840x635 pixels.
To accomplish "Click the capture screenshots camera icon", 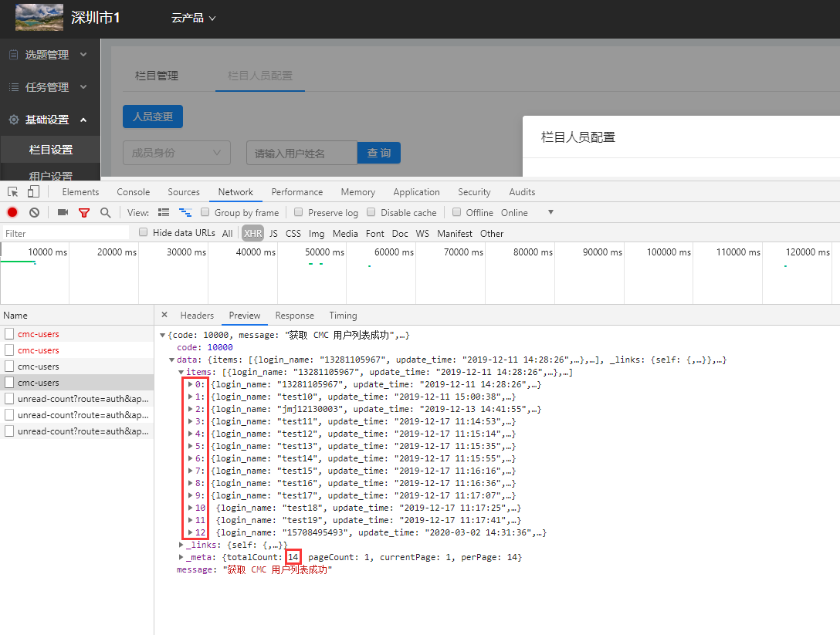I will click(x=63, y=213).
